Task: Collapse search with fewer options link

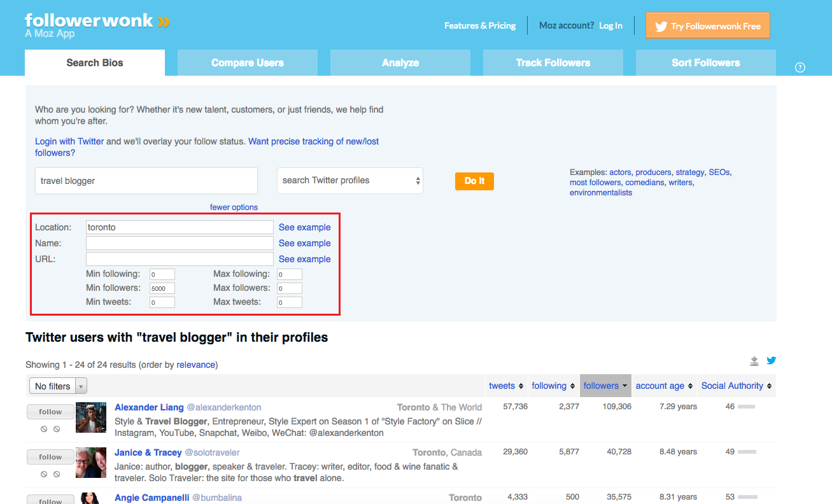Action: coord(234,207)
